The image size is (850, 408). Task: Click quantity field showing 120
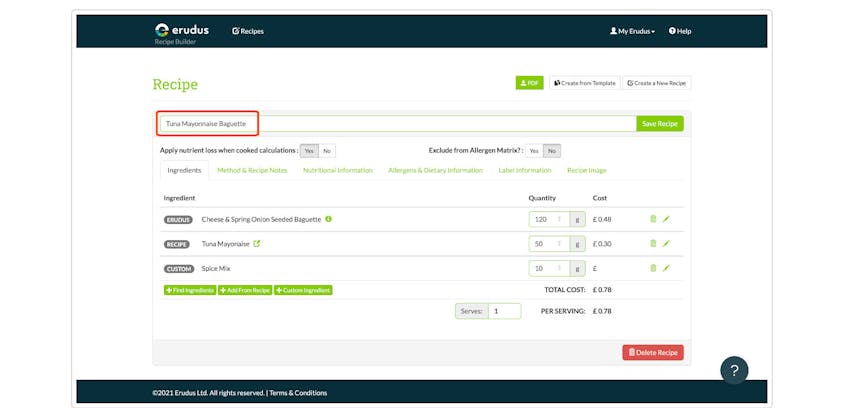point(549,219)
